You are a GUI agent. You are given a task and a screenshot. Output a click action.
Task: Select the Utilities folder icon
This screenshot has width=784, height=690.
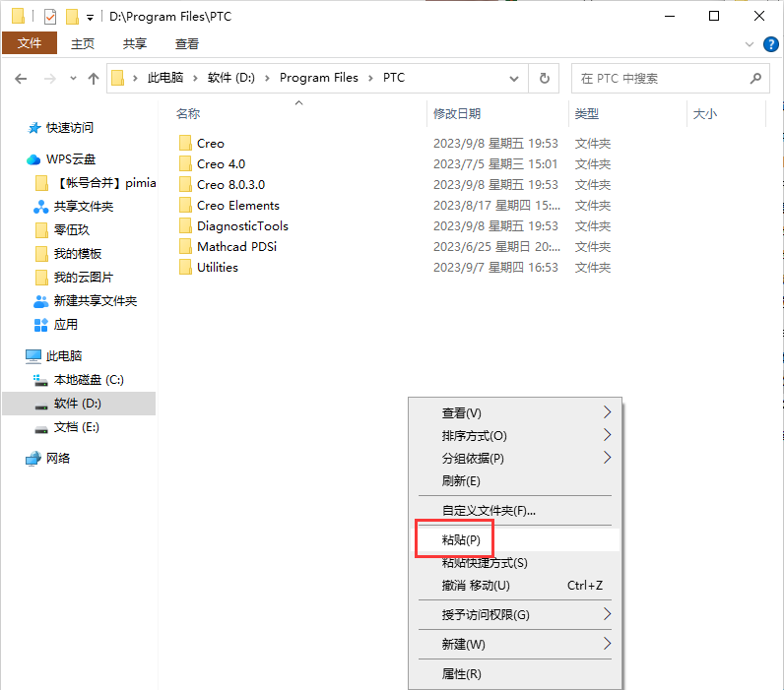[185, 267]
